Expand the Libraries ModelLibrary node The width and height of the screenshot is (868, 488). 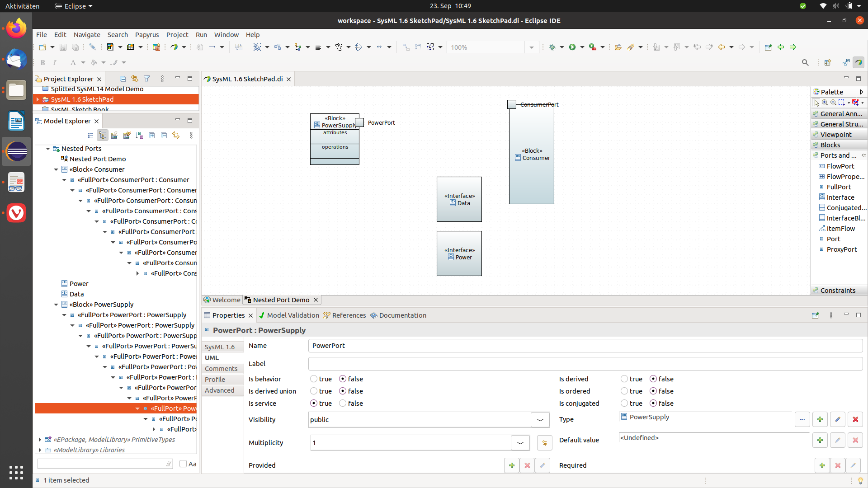pyautogui.click(x=40, y=450)
